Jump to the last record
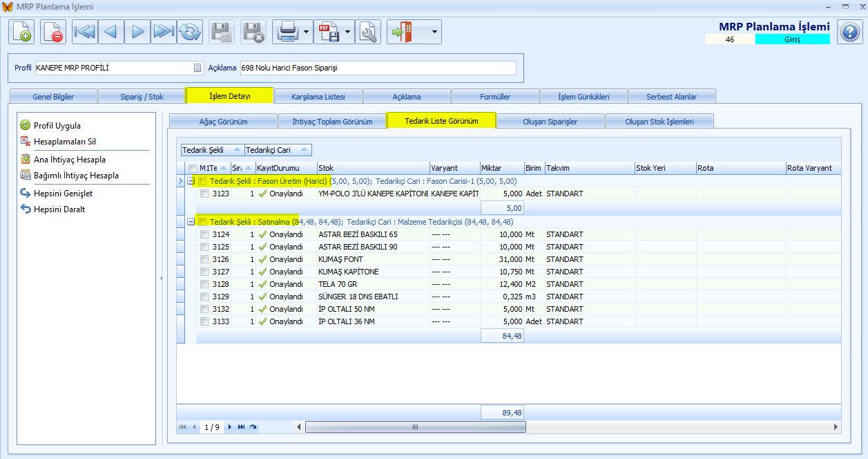 click(164, 32)
